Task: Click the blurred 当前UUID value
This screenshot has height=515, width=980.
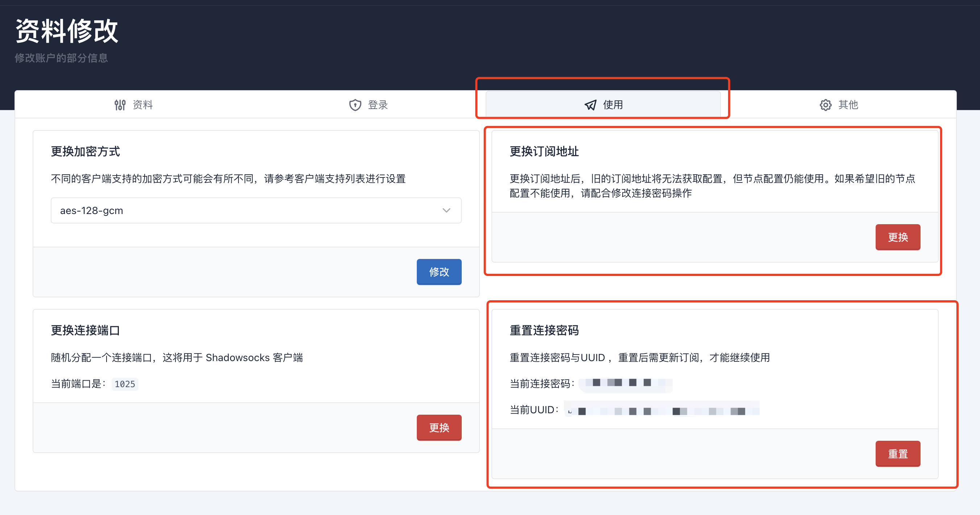Action: 661,410
